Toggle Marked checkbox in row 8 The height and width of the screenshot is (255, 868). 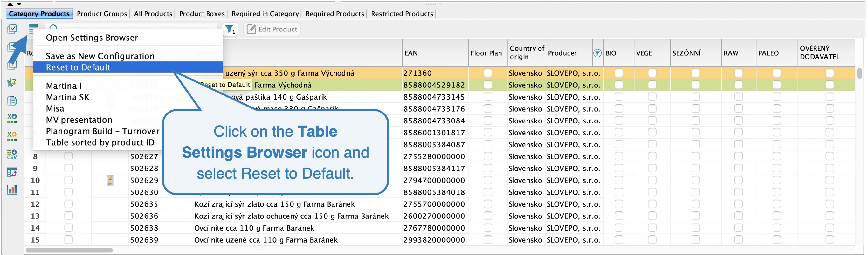tap(68, 156)
